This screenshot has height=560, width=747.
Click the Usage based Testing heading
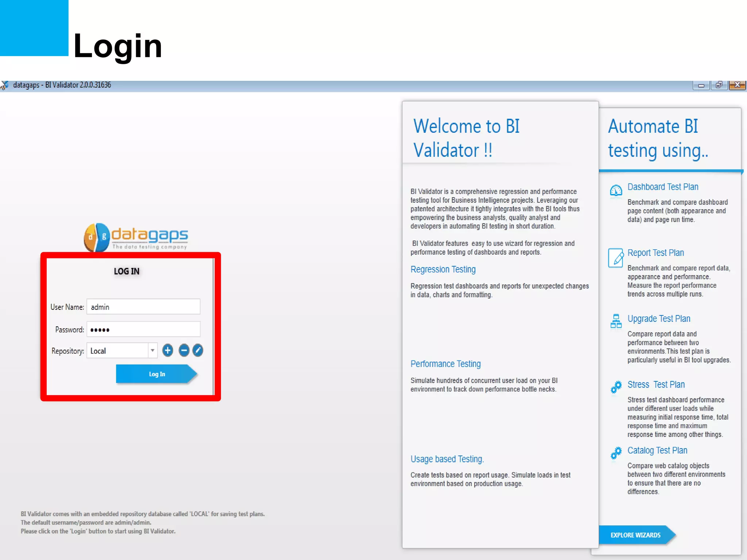447,459
